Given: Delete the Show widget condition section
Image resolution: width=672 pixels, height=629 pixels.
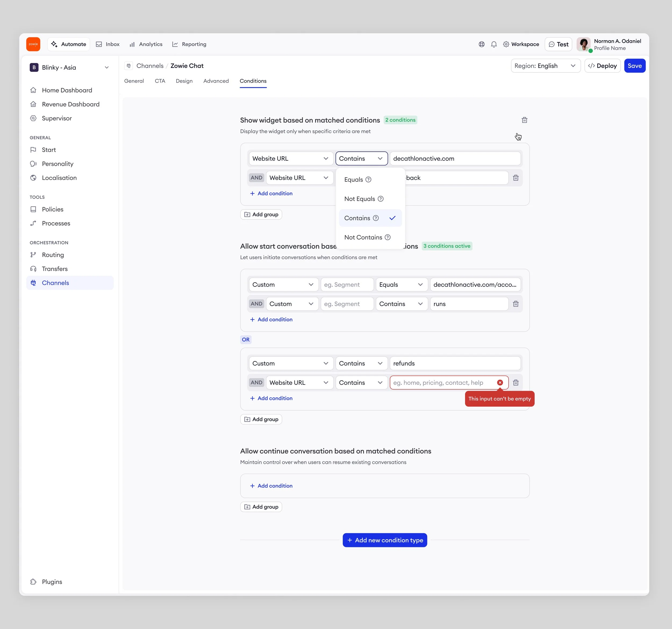Looking at the screenshot, I should [x=524, y=120].
